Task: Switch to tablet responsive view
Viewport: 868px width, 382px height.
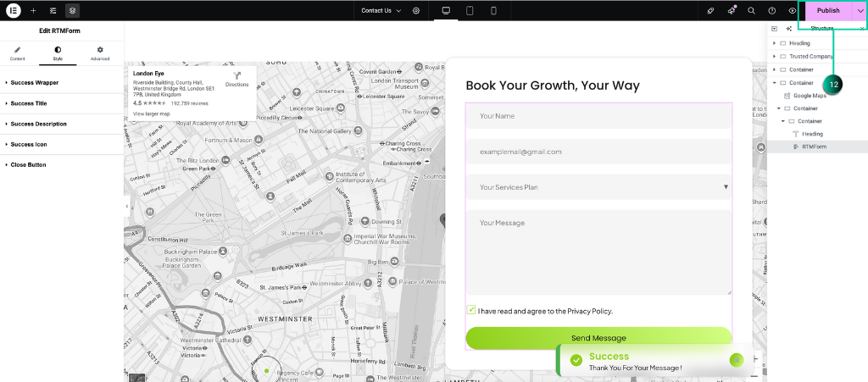Action: [x=470, y=10]
